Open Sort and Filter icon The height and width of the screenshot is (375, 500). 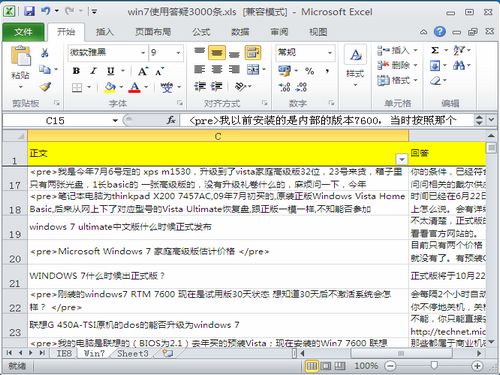(x=459, y=50)
